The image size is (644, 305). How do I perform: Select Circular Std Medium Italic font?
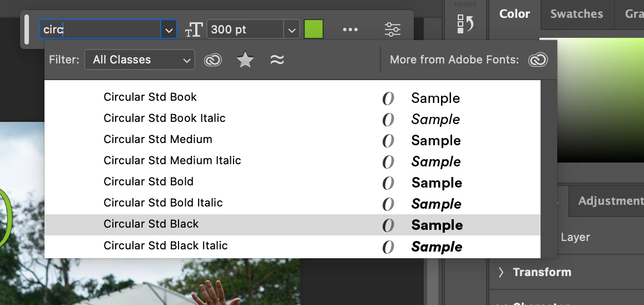[293, 161]
